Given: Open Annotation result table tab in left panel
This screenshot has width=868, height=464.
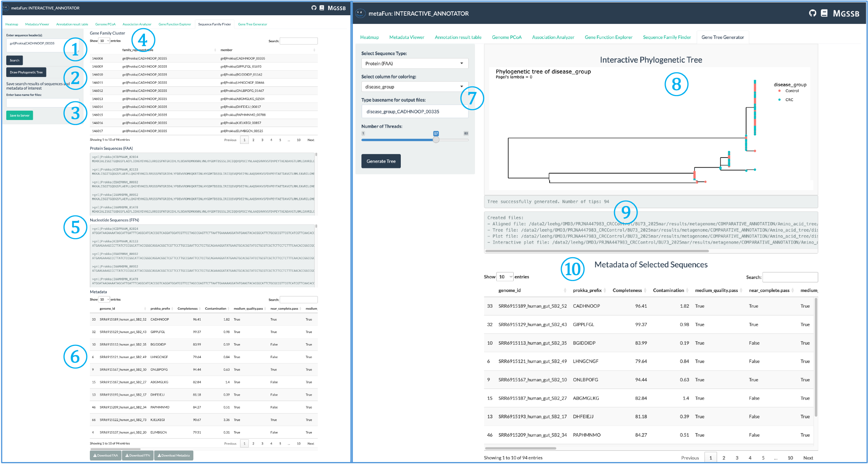Looking at the screenshot, I should pos(72,24).
